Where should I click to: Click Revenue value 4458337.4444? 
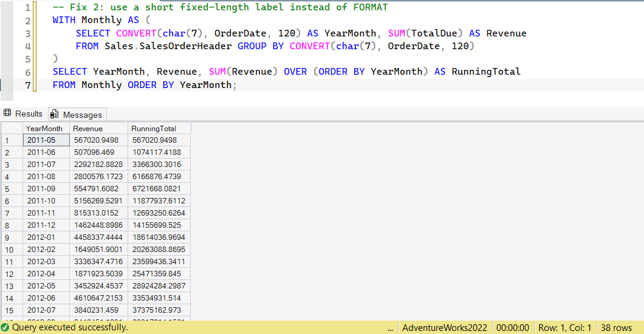pyautogui.click(x=98, y=237)
